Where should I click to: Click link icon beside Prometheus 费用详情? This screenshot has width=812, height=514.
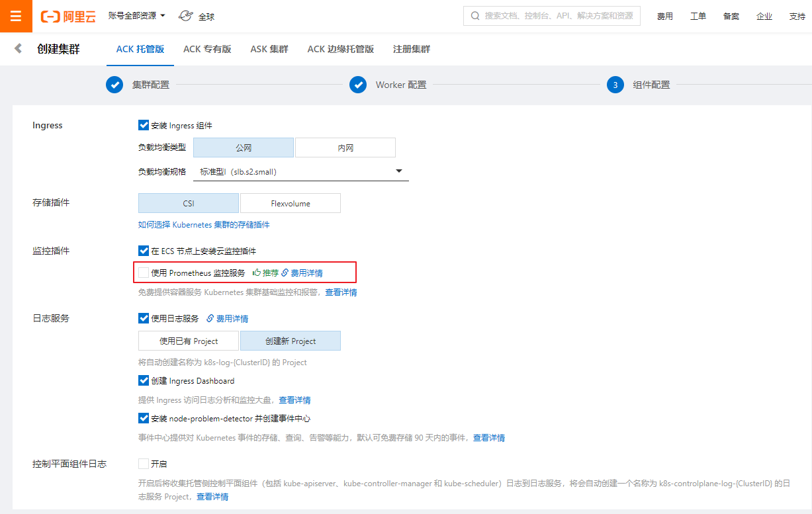pyautogui.click(x=285, y=273)
